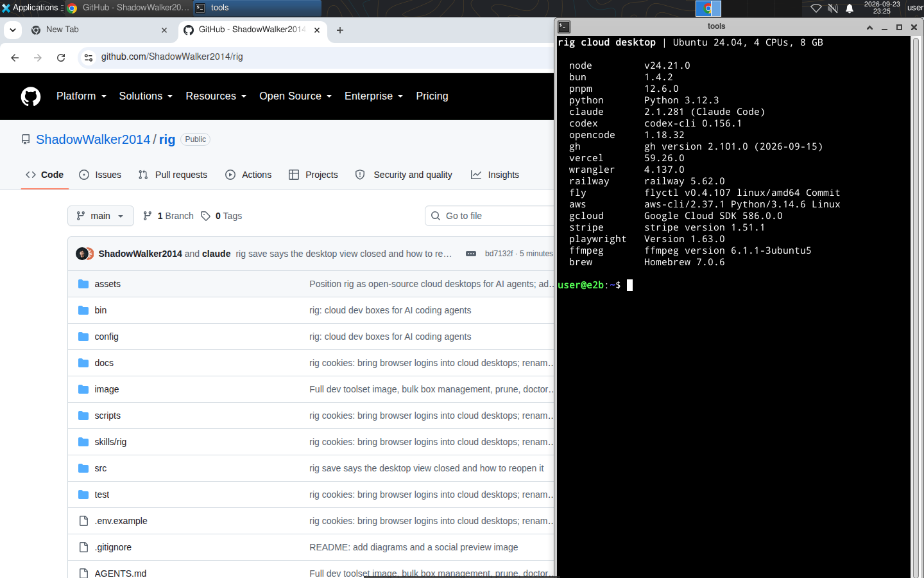Open the image folder
The width and height of the screenshot is (924, 578).
pos(107,389)
